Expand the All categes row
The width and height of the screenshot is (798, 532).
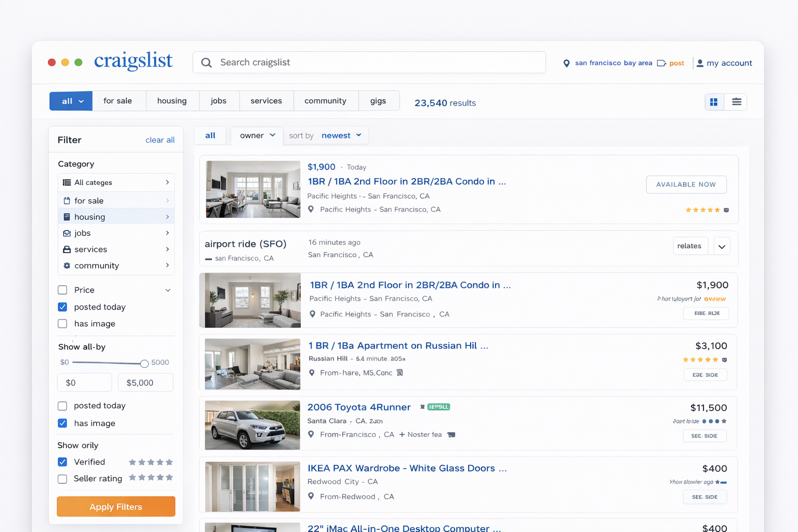tap(116, 182)
